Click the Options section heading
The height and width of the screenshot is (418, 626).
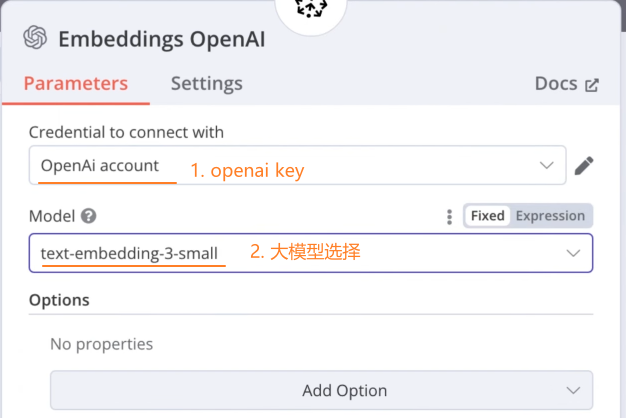(59, 300)
